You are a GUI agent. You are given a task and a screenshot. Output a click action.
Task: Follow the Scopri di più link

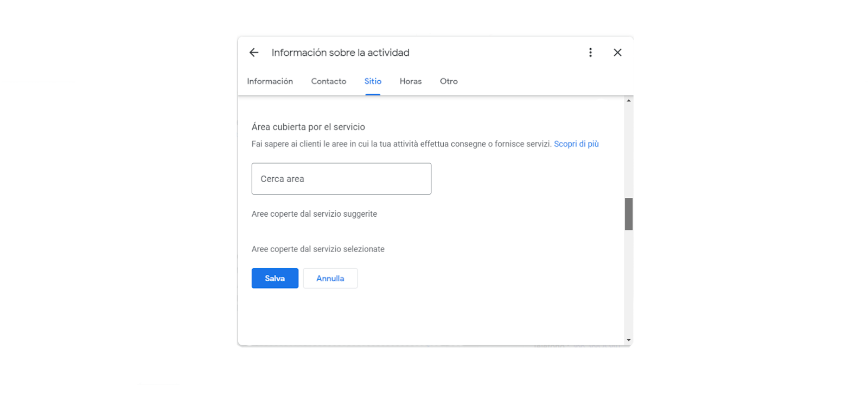(x=576, y=144)
